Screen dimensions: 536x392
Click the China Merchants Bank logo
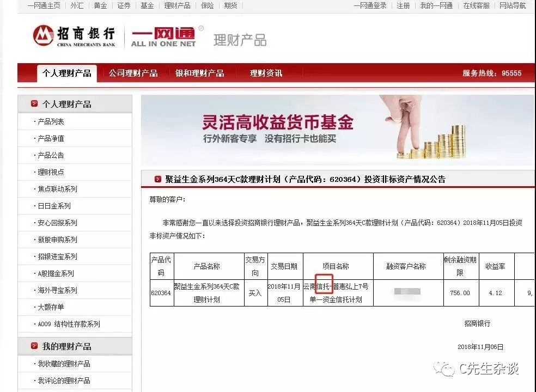(x=74, y=35)
